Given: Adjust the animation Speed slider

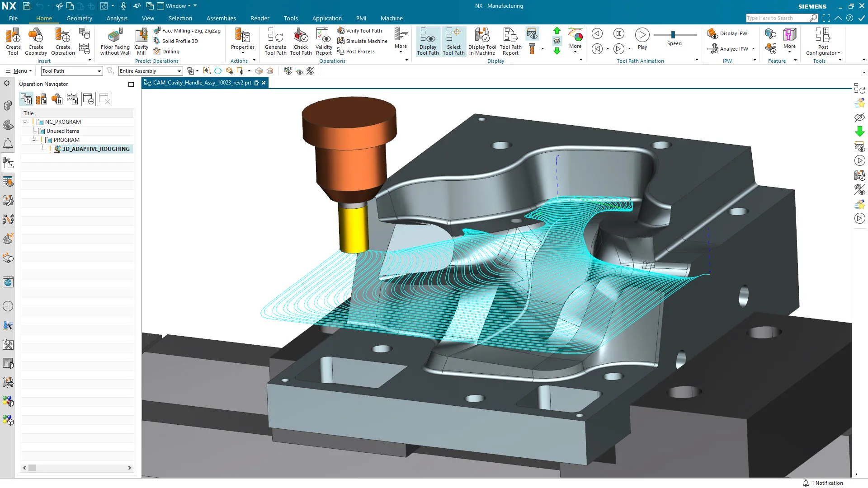Looking at the screenshot, I should click(673, 35).
